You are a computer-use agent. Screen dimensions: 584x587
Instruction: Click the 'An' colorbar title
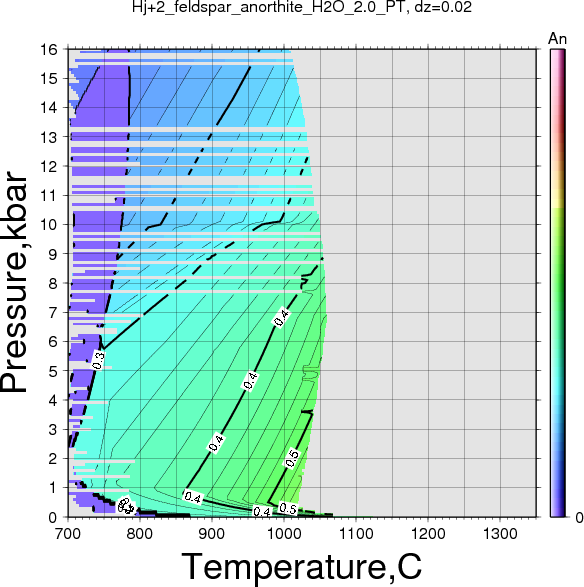pyautogui.click(x=557, y=39)
